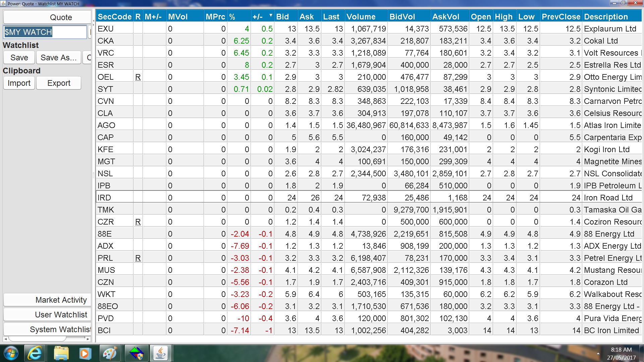Click the watchlist name field $MY WATCH
Viewport: 644px width, 362px height.
[x=45, y=32]
